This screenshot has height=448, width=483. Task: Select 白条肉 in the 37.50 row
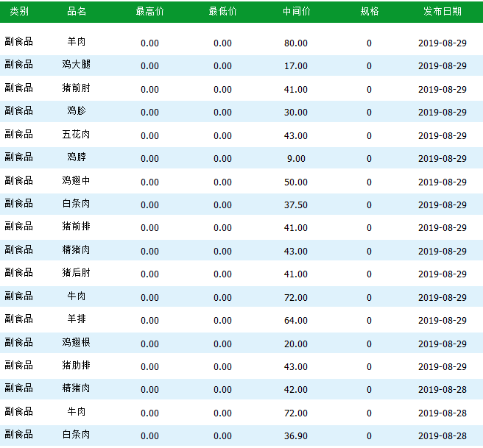77,203
